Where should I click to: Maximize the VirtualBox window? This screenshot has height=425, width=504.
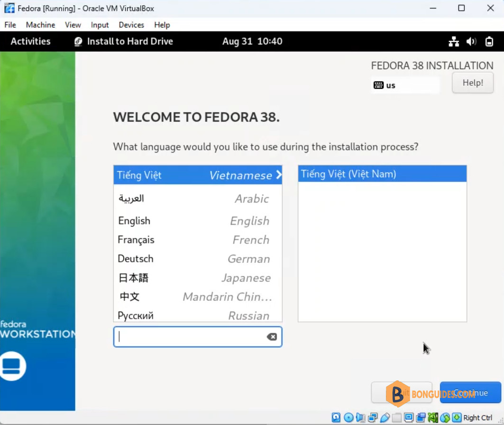coord(461,8)
